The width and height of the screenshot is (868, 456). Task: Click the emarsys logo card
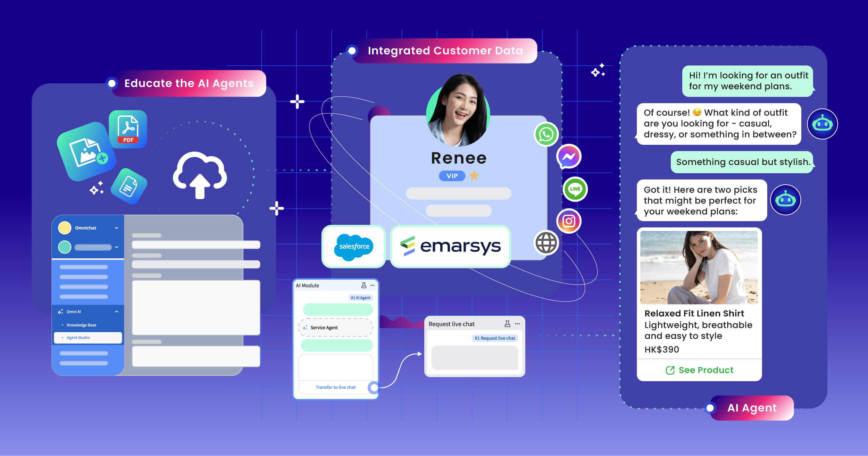coord(450,247)
